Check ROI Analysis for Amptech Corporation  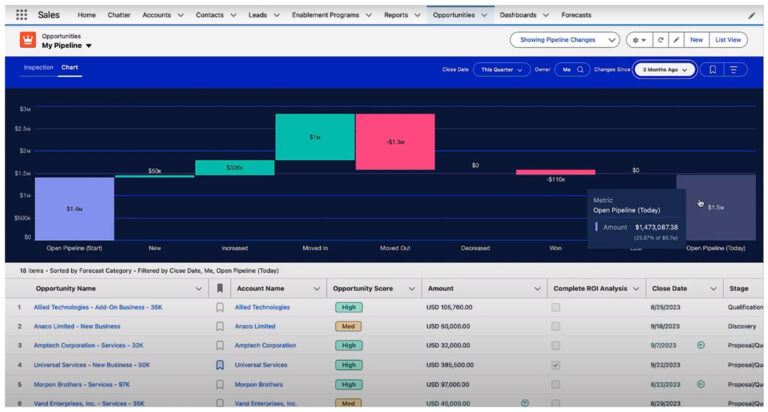(555, 345)
